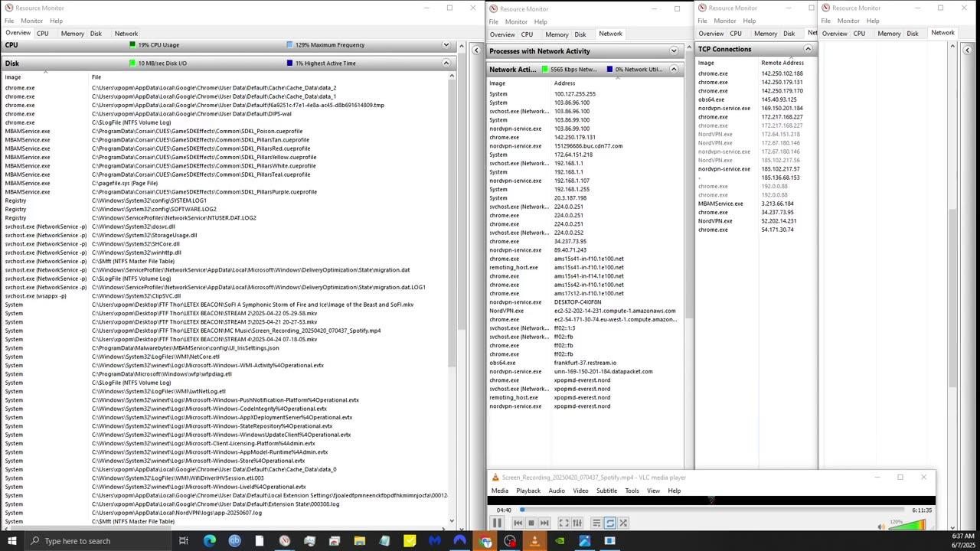Select NordVPN.exe ec2-52-202-14-231 amazonaws row
980x551 pixels.
pos(584,311)
